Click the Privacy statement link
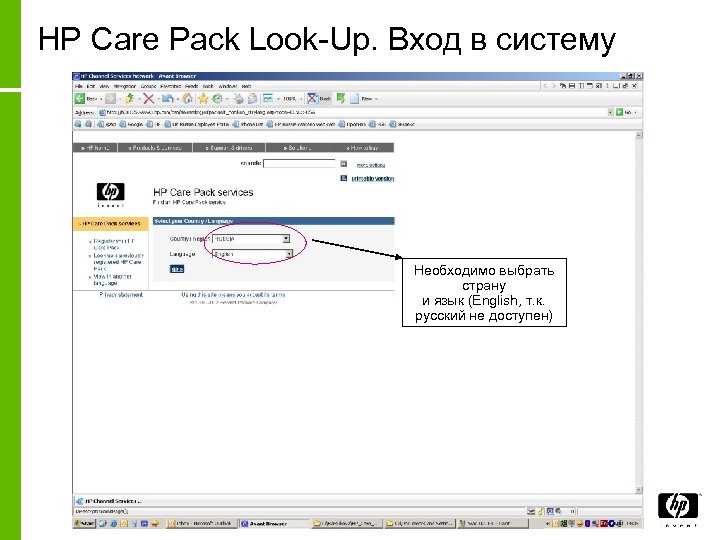Image resolution: width=720 pixels, height=540 pixels. click(x=121, y=295)
